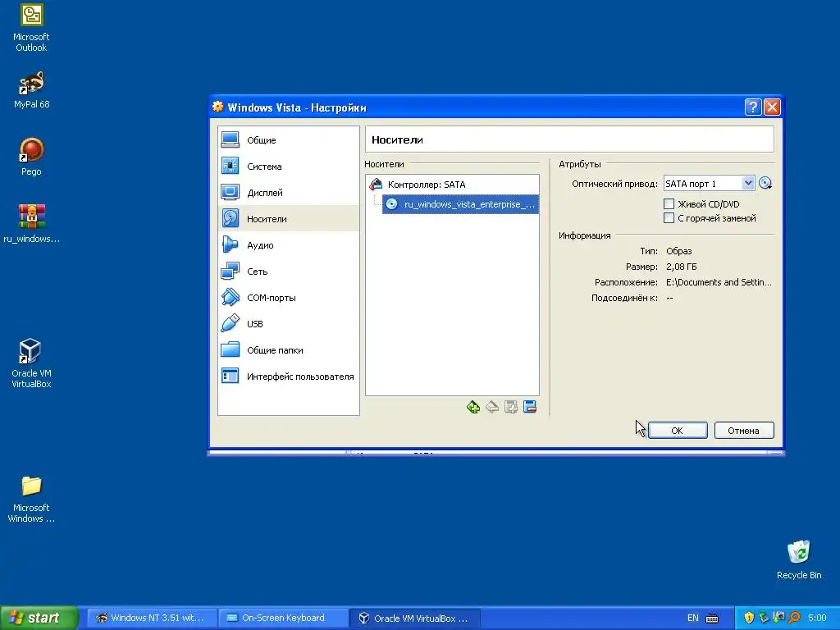Click the security shield tray icon
The width and height of the screenshot is (840, 630).
click(749, 619)
